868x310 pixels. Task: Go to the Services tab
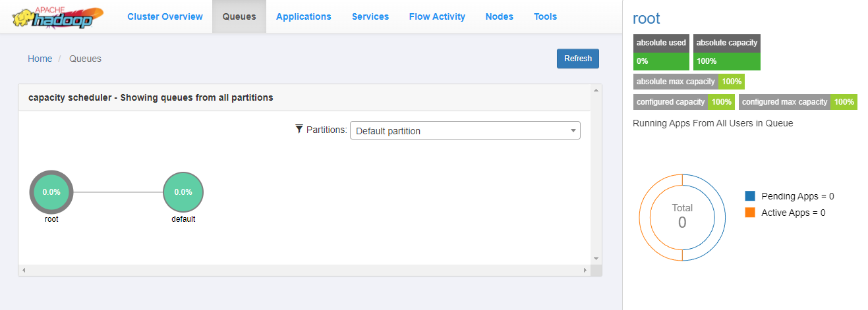(x=370, y=16)
